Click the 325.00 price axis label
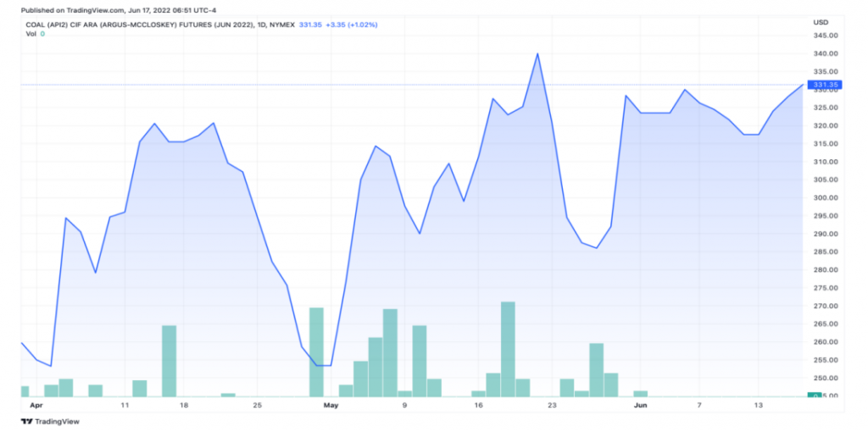Viewport: 868px width, 431px height. click(x=824, y=108)
